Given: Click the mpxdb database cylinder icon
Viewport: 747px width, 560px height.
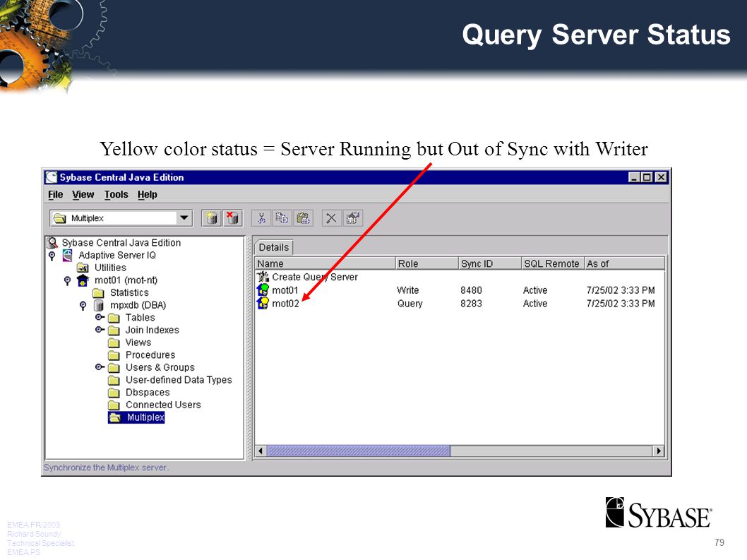Looking at the screenshot, I should [x=99, y=305].
